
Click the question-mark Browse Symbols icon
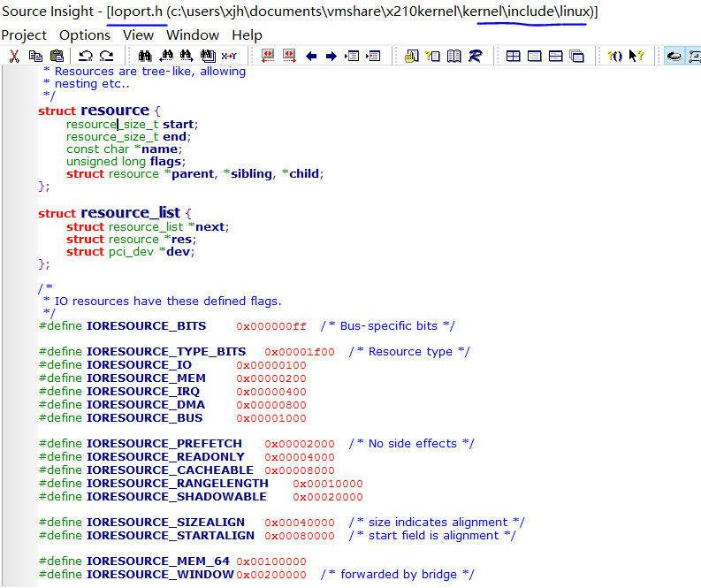click(x=433, y=56)
